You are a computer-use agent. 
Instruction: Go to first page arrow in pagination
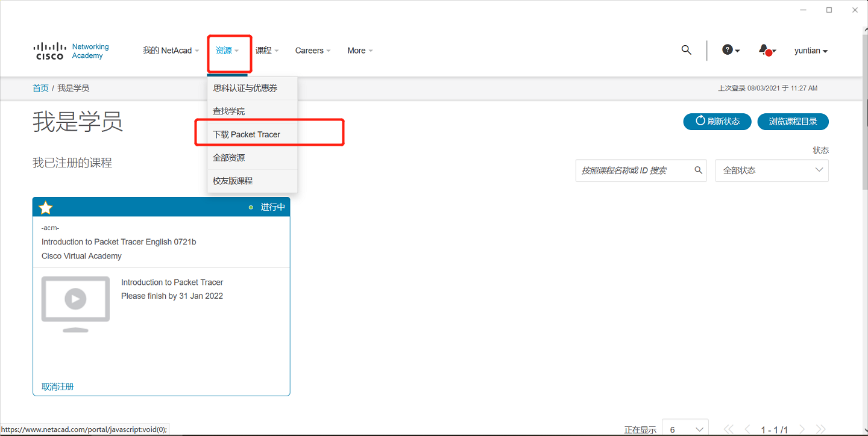pos(728,429)
